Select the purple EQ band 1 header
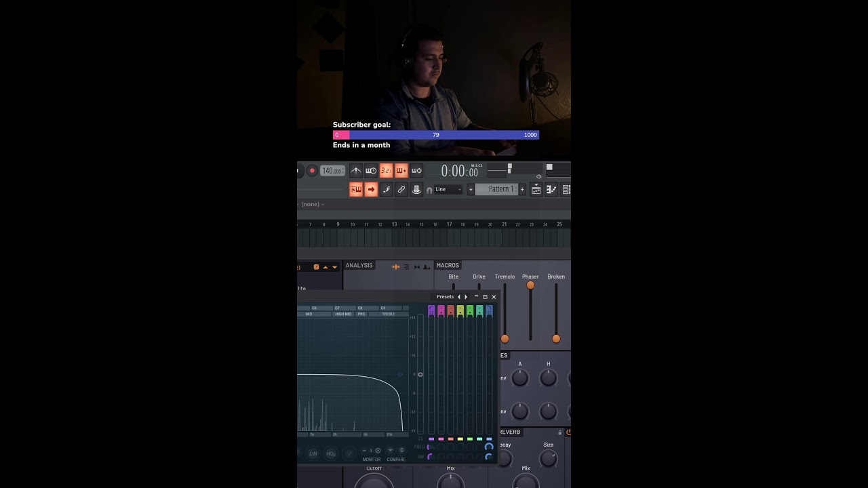This screenshot has width=868, height=488. (431, 311)
